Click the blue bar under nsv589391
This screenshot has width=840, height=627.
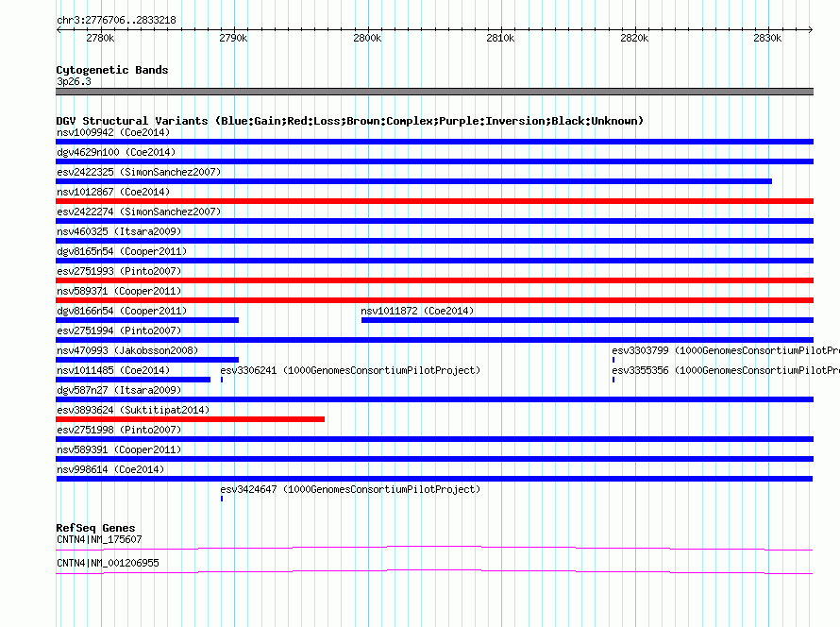click(x=434, y=459)
